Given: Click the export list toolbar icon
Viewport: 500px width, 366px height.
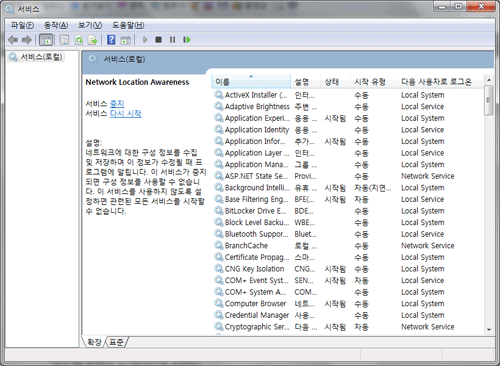Looking at the screenshot, I should point(92,40).
